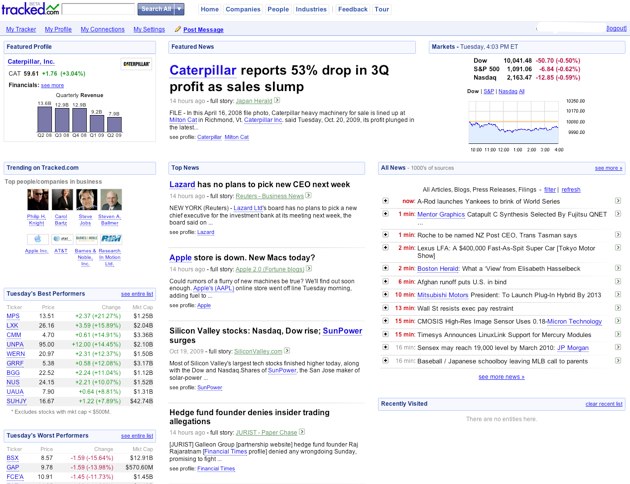
Task: Open external link icon beside SiliconValley.com
Action: pyautogui.click(x=287, y=351)
